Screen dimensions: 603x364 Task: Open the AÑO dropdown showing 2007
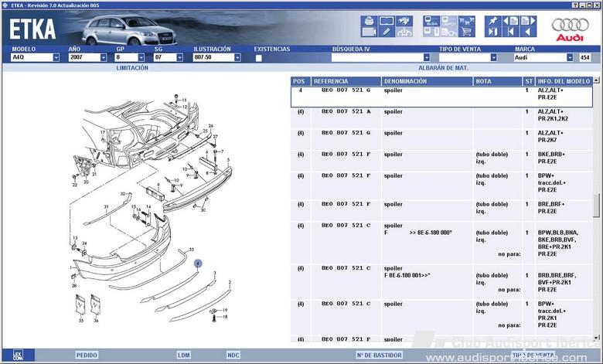(103, 58)
